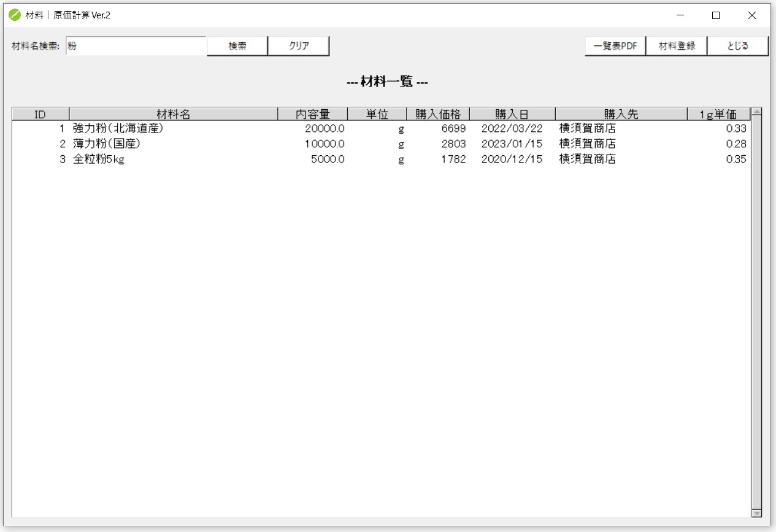Click the 検索 search button
Image resolution: width=776 pixels, height=532 pixels.
237,45
